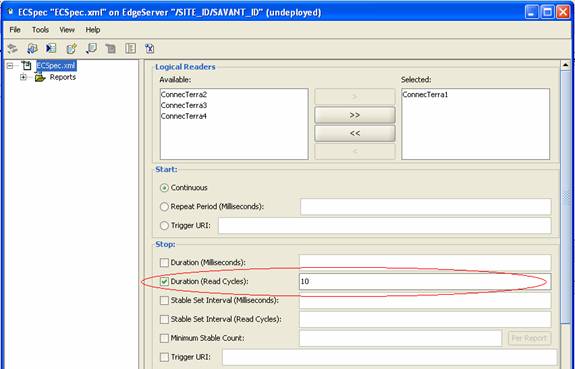Viewport: 575px width, 369px height.
Task: Click the vertical scrollbar thumb
Action: point(565,196)
